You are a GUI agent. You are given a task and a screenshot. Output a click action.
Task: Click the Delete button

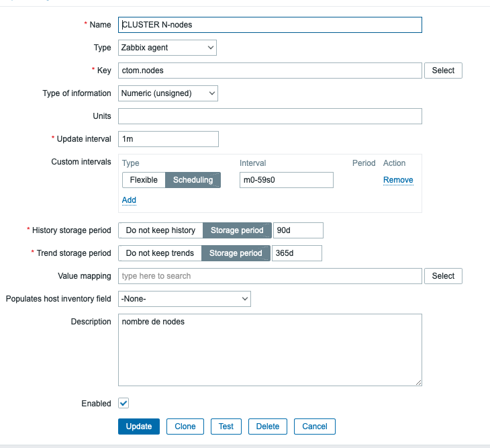pyautogui.click(x=268, y=427)
